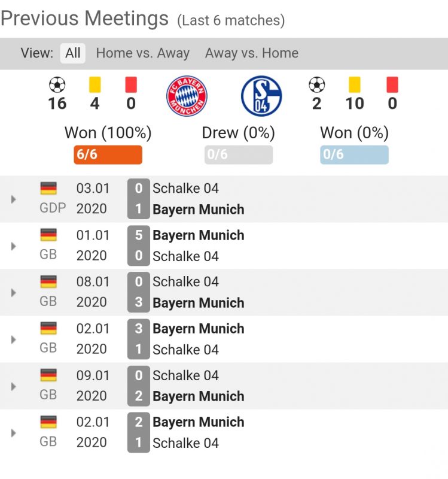Select the All view tab
This screenshot has width=448, height=479.
click(73, 53)
